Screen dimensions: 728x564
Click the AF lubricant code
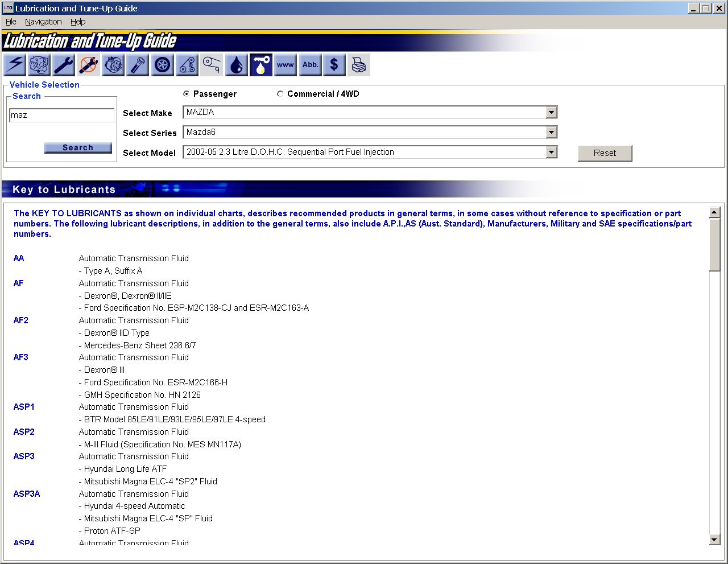(x=18, y=283)
